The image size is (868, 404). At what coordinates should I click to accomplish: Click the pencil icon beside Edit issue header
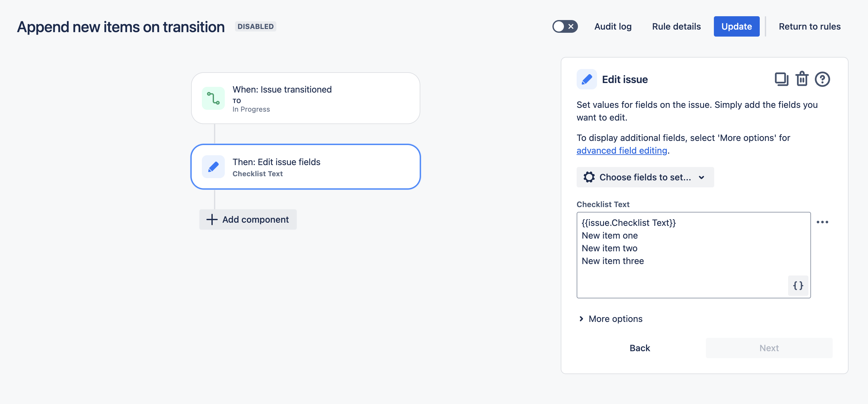click(587, 79)
